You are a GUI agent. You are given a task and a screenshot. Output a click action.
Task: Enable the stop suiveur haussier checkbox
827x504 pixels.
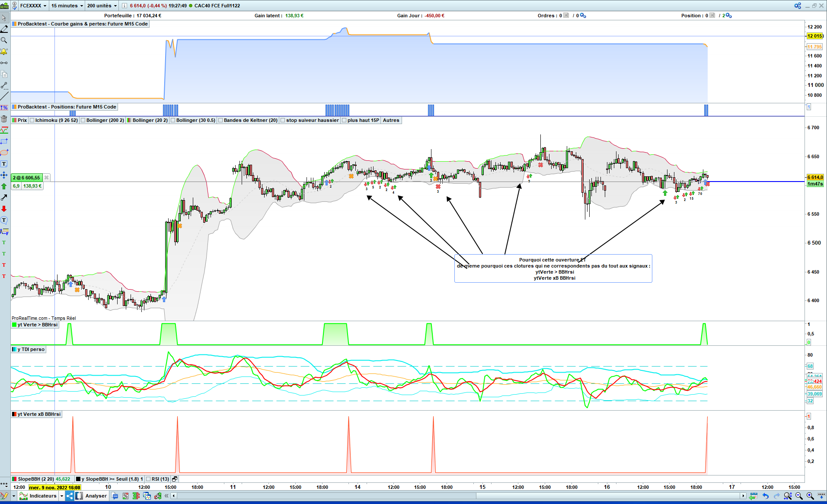click(x=283, y=121)
